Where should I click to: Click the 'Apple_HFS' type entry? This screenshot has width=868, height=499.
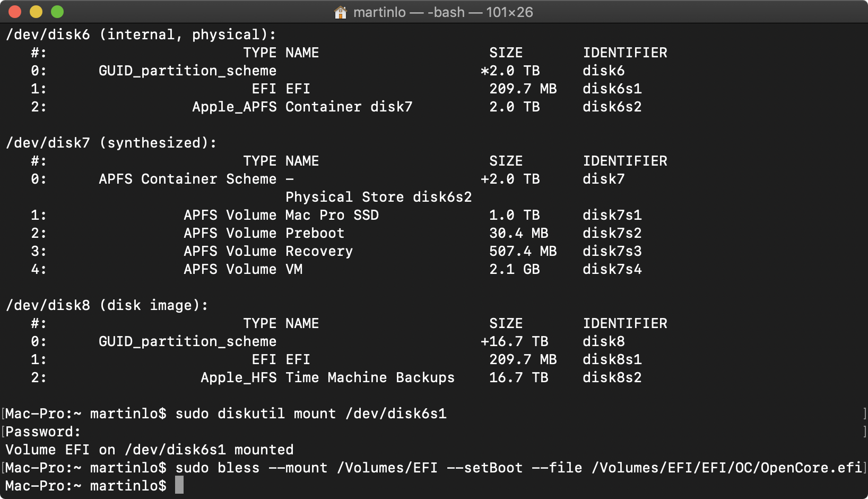tap(239, 377)
